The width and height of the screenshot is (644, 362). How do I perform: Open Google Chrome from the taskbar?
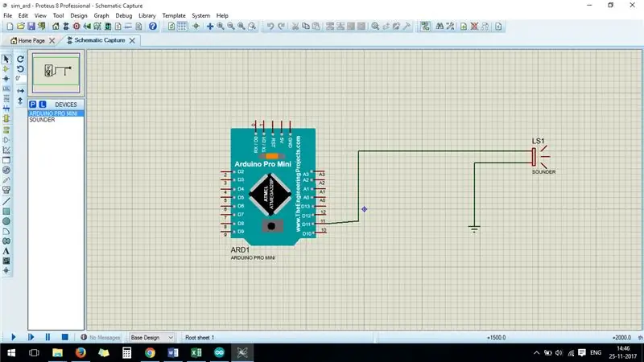point(150,352)
